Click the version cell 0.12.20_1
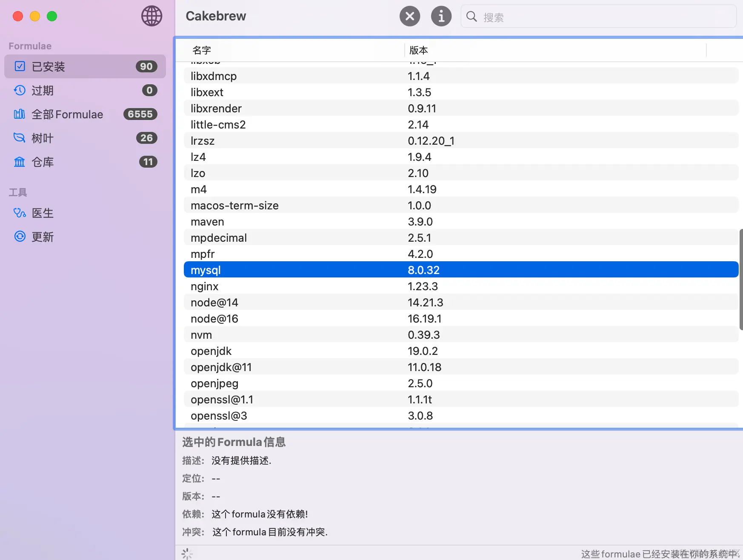 click(x=431, y=141)
